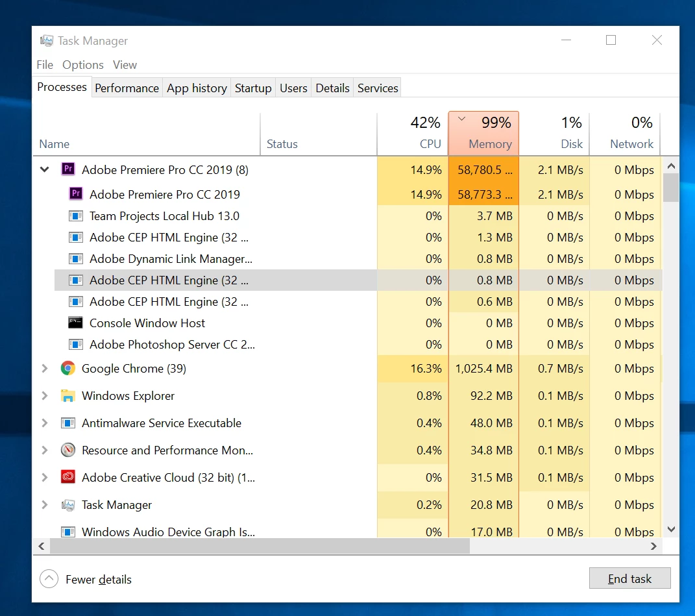
Task: Expand the Task Manager process entry
Action: pyautogui.click(x=44, y=505)
